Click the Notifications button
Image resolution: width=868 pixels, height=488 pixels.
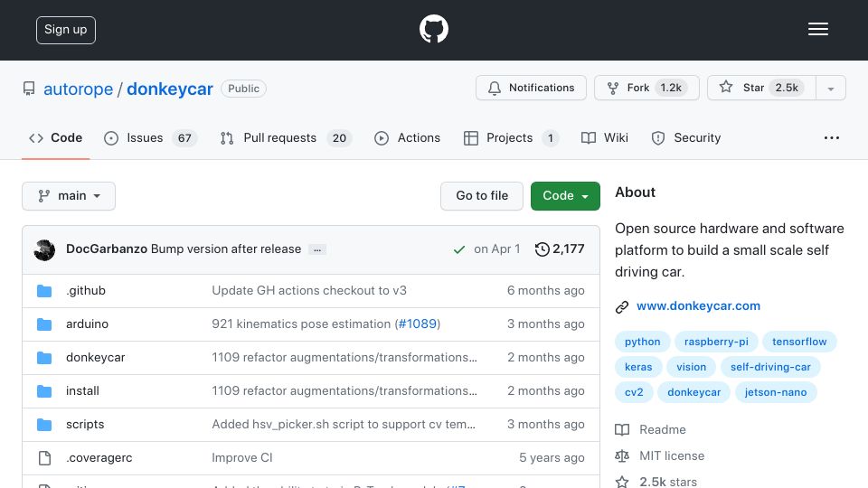(531, 88)
